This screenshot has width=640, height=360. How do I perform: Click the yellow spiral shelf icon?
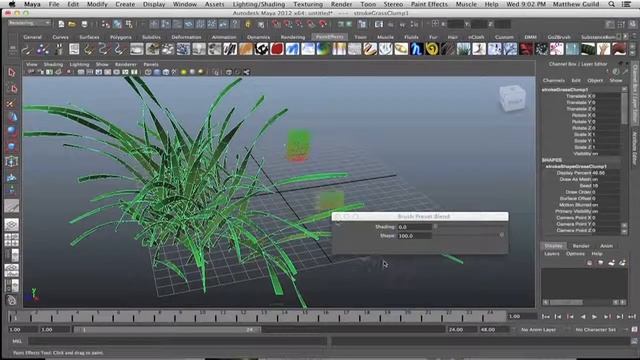point(432,49)
